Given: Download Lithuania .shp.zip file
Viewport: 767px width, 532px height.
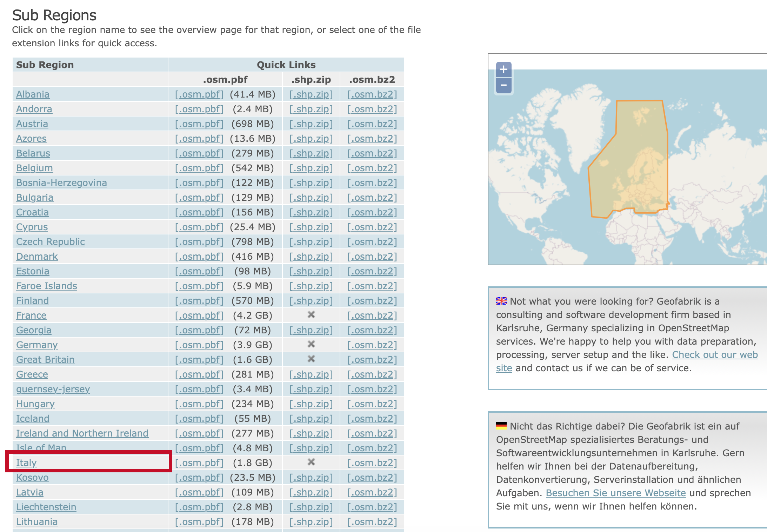Looking at the screenshot, I should pos(311,522).
